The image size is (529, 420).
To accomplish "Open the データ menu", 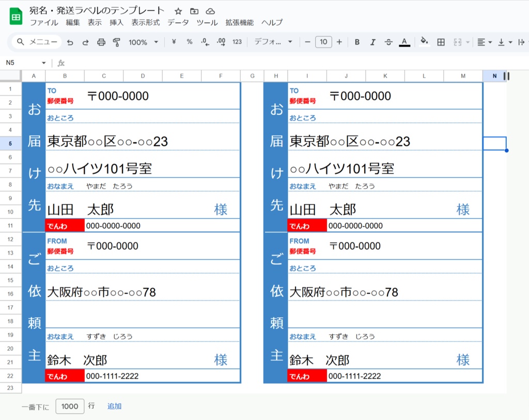I will click(x=178, y=23).
